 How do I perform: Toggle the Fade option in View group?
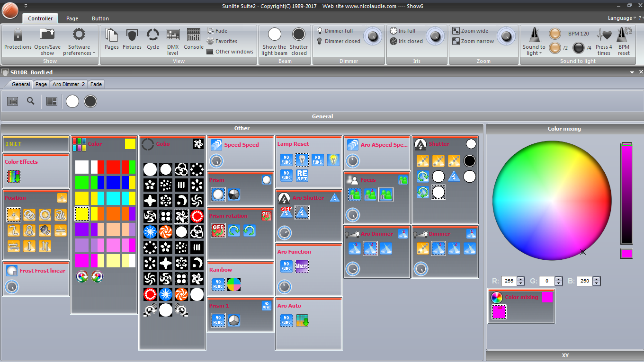217,31
